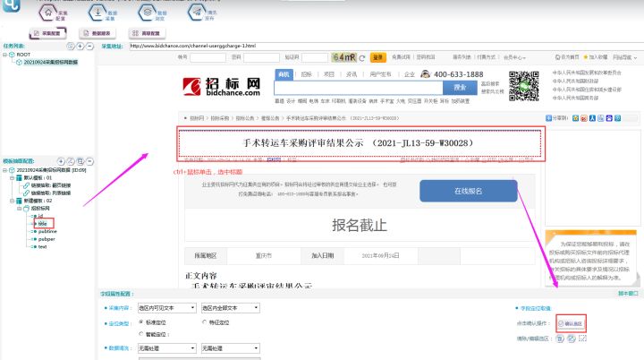Screen dimensions: 644x360
Task: Open the 脚本窗口 link
Action: pos(629,294)
